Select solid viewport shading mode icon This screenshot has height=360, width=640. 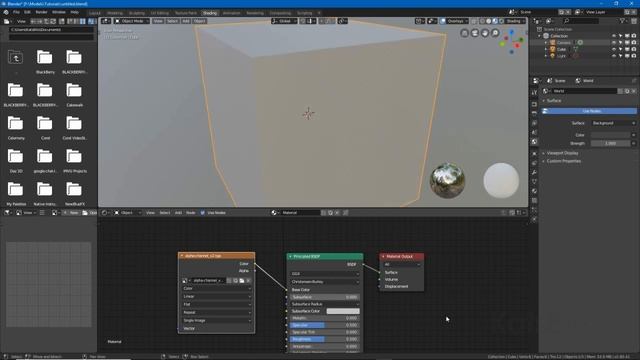[x=489, y=21]
